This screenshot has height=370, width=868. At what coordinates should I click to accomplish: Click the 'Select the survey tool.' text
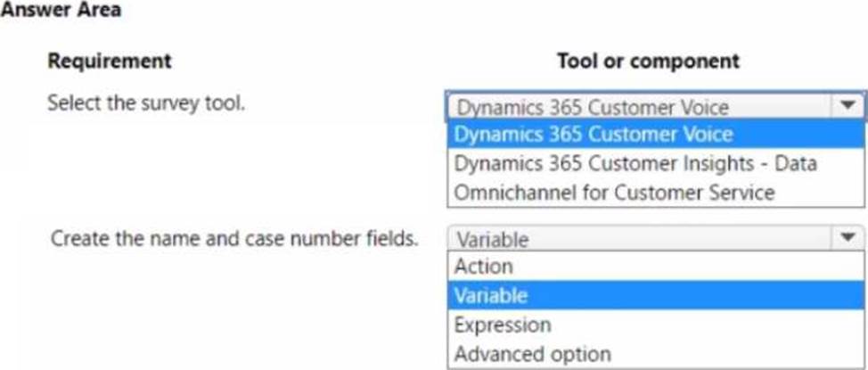[146, 103]
